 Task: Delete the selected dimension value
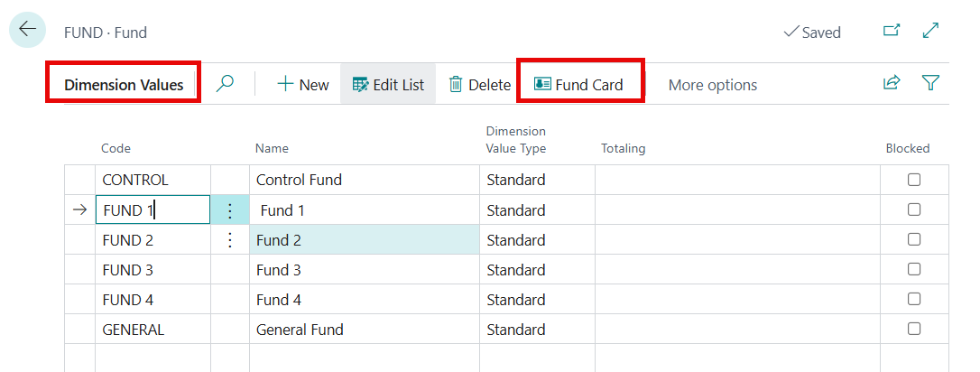tap(480, 85)
